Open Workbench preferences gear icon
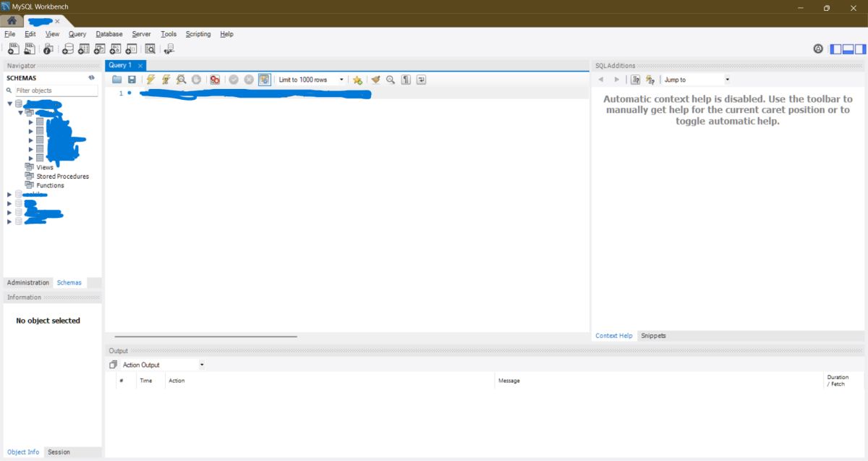The height and width of the screenshot is (461, 868). [x=818, y=49]
